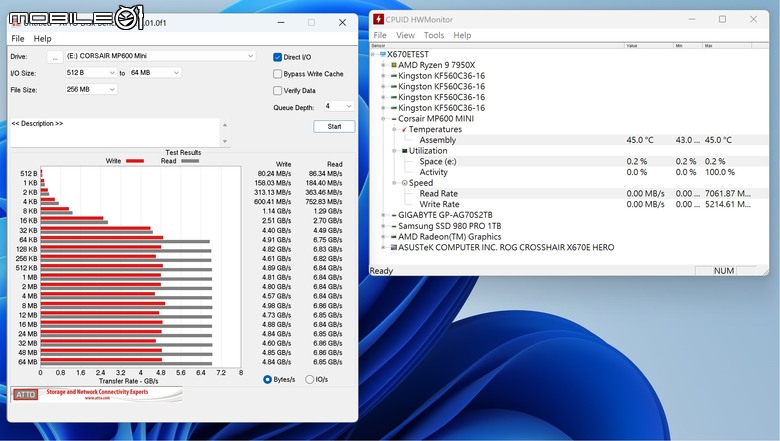Select the Write Rate row
Viewport: 780px width, 441px height.
(569, 204)
